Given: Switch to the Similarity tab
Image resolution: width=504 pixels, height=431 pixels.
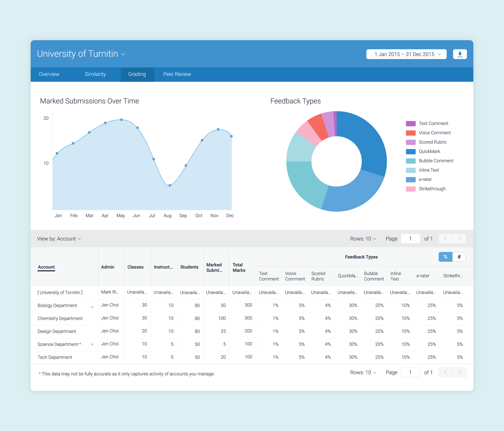Looking at the screenshot, I should 95,74.
